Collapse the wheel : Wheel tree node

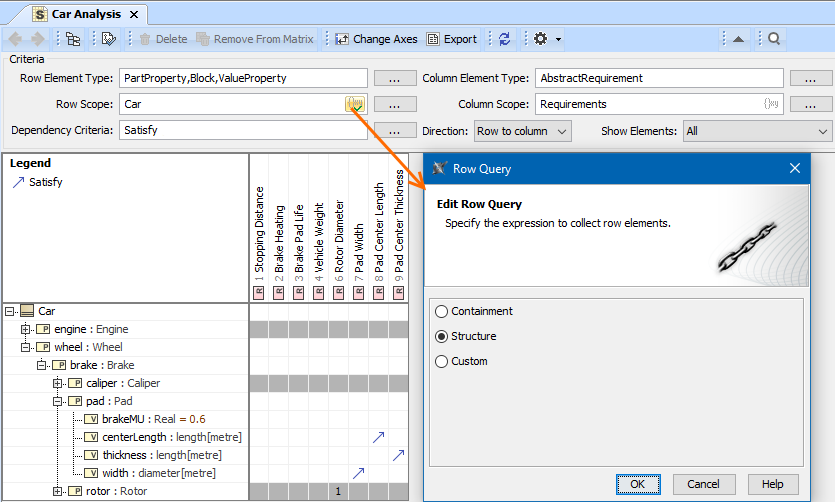point(27,347)
